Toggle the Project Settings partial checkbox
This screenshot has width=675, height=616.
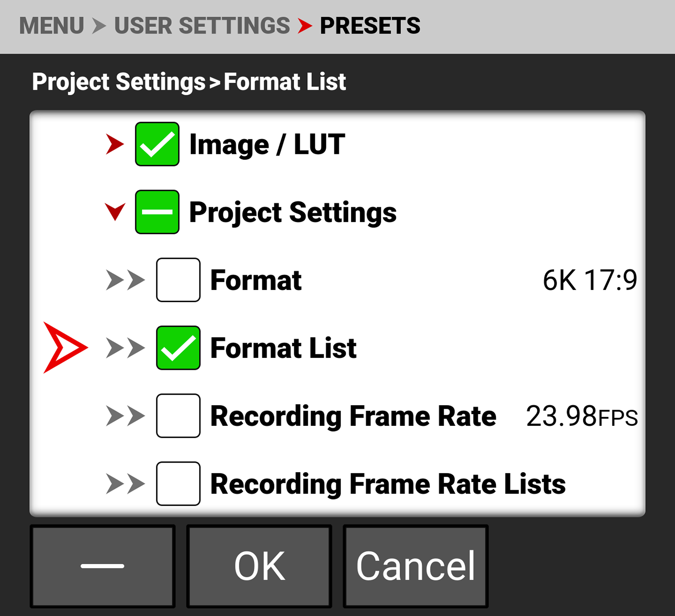coord(157,212)
